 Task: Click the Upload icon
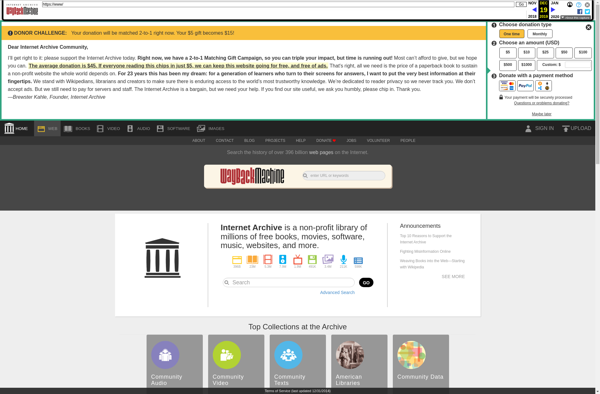click(x=566, y=129)
